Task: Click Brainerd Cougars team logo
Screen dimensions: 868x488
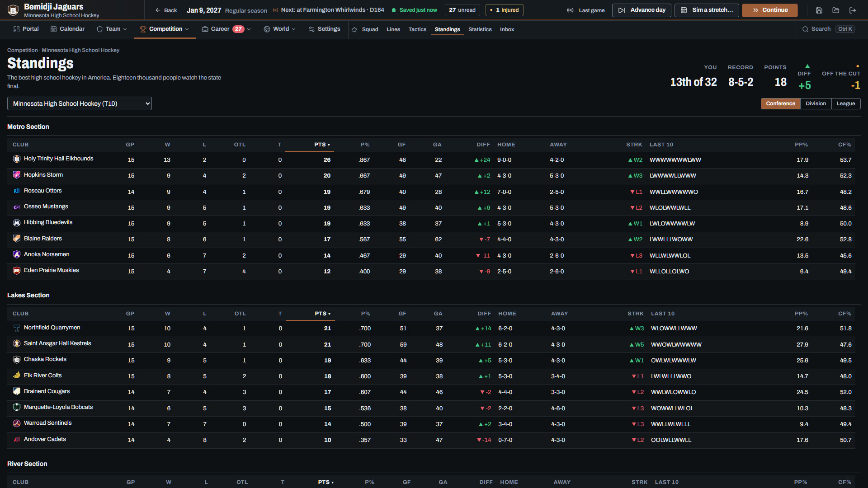Action: (17, 391)
